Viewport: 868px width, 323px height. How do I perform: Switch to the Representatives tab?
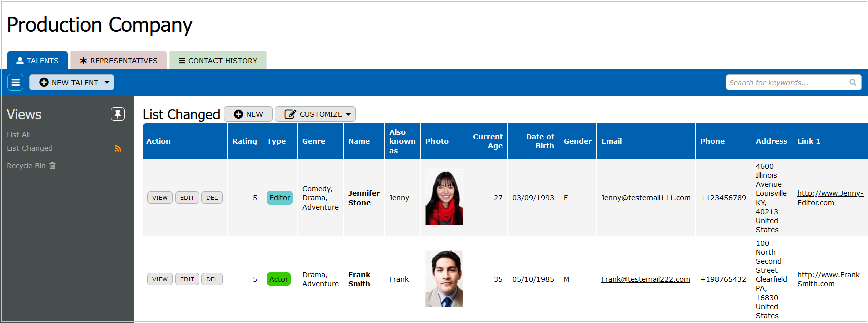[x=119, y=61]
